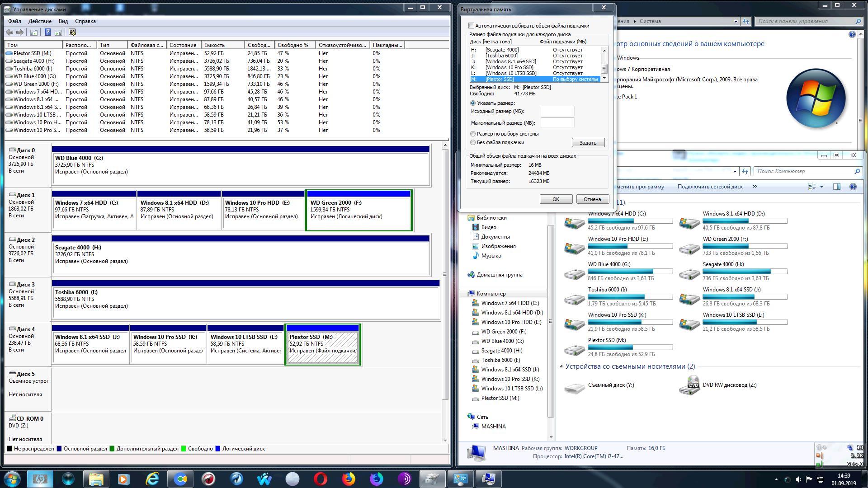Viewport: 868px width, 488px height.
Task: Select the WD Green 2000 (F:) partition block
Action: (359, 211)
